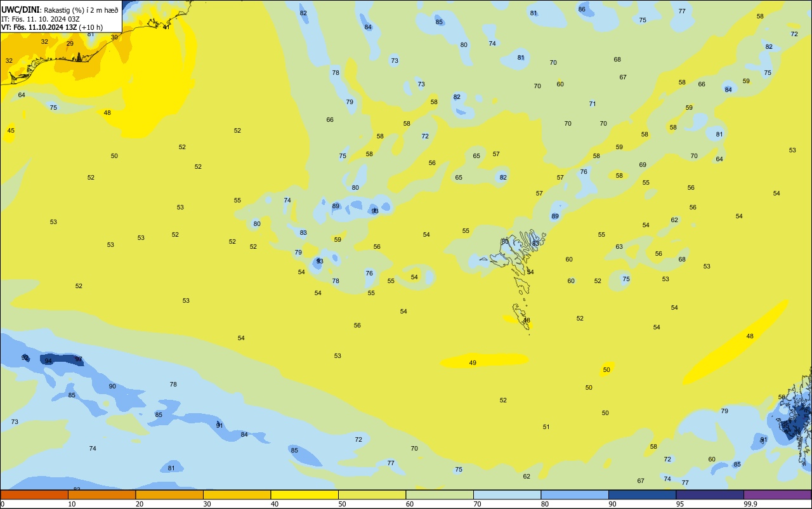Image resolution: width=812 pixels, height=509 pixels.
Task: Click the map value '49' in the yellow streak
Action: click(473, 363)
